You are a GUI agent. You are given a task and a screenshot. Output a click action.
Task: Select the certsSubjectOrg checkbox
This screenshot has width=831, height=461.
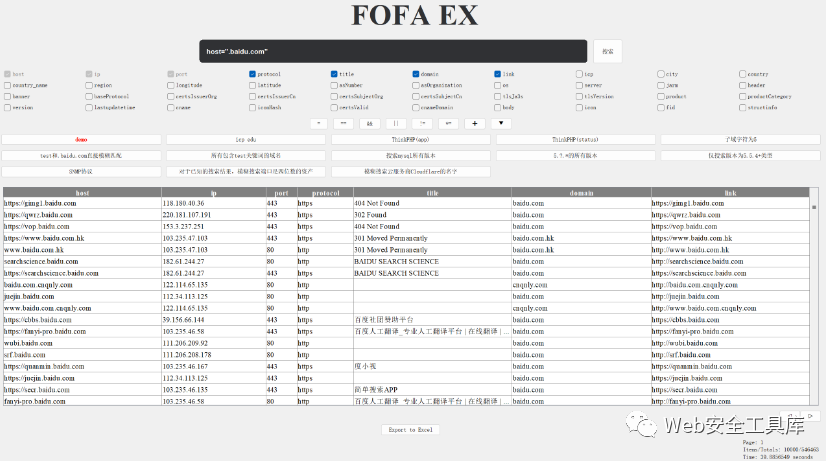(x=334, y=96)
